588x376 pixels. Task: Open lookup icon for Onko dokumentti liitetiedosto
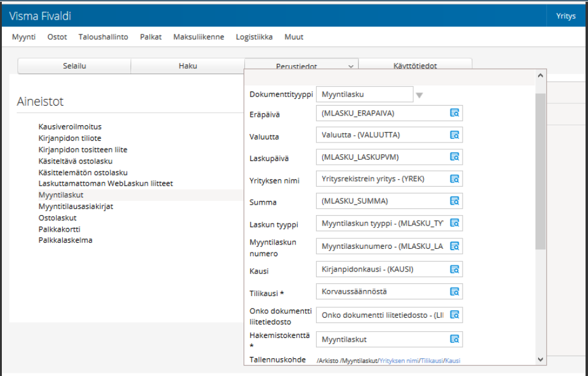pyautogui.click(x=454, y=315)
